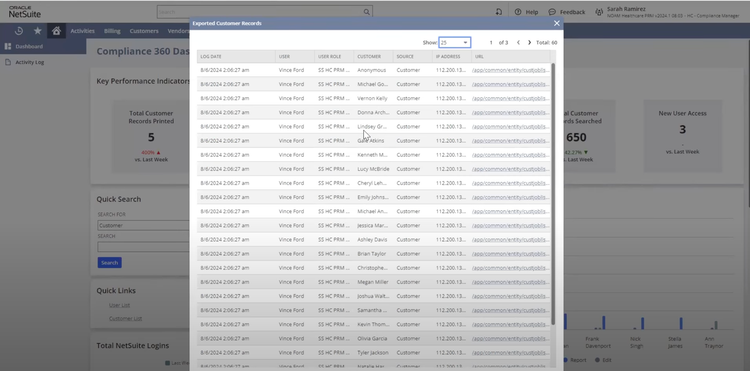Sort by the IP Address column header
The height and width of the screenshot is (371, 750).
pos(448,56)
